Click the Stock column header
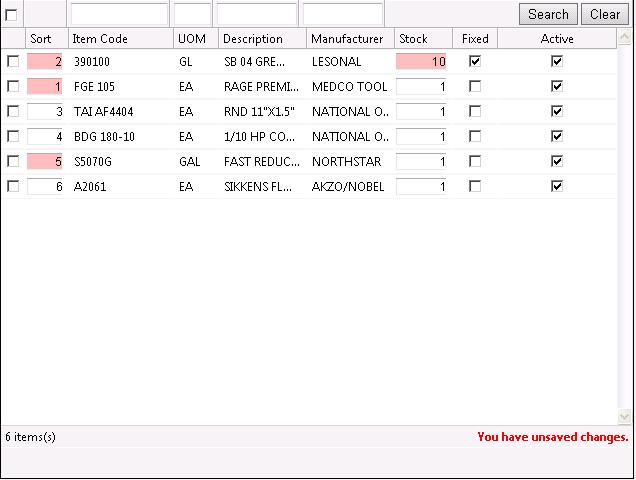Viewport: 636px width, 480px height. click(x=413, y=39)
